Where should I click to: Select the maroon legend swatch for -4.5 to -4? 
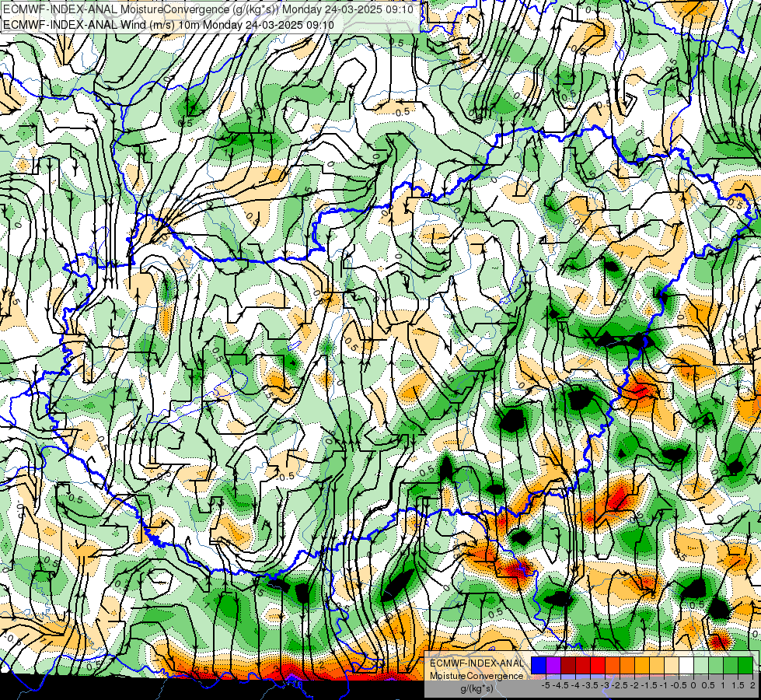pyautogui.click(x=568, y=665)
